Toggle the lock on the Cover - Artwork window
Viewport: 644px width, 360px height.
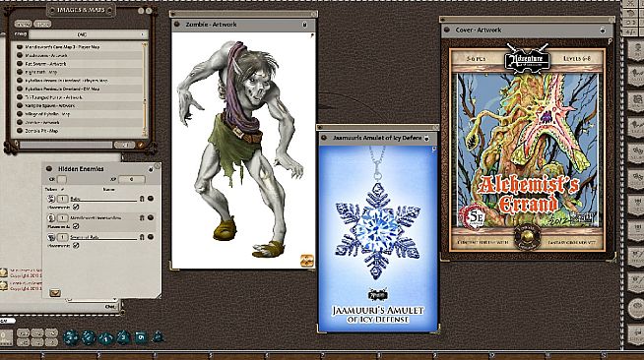[x=603, y=30]
